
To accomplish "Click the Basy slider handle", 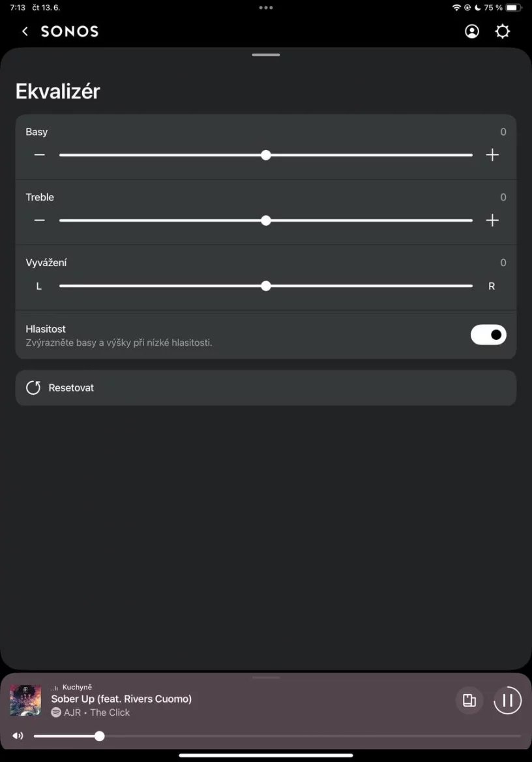I will click(266, 155).
